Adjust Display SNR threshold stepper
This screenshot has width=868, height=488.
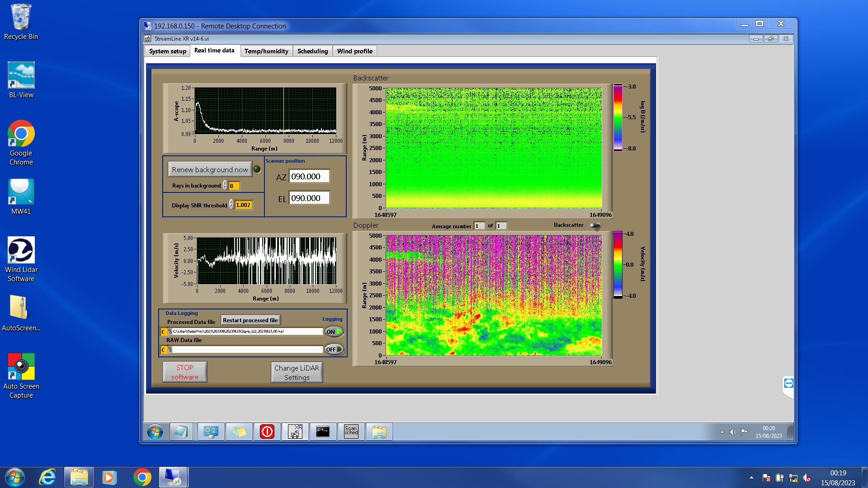pos(231,205)
